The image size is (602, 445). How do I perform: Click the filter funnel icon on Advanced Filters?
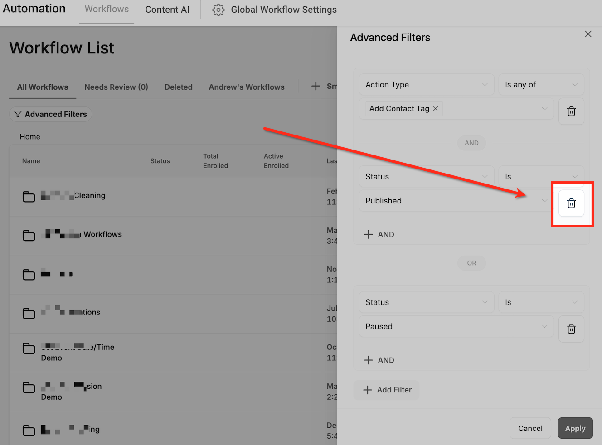coord(18,114)
